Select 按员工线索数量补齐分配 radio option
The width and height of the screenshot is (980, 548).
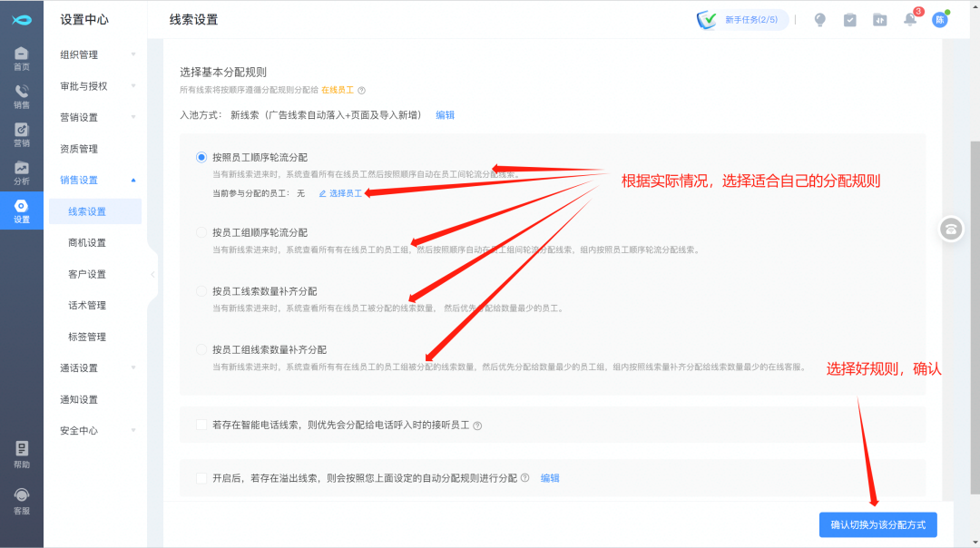coord(201,291)
